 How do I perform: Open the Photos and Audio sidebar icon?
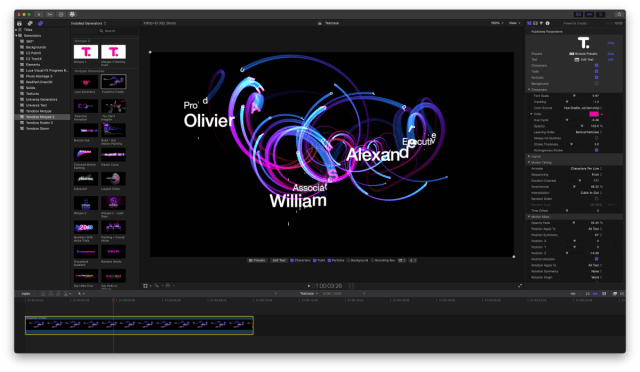(30, 24)
